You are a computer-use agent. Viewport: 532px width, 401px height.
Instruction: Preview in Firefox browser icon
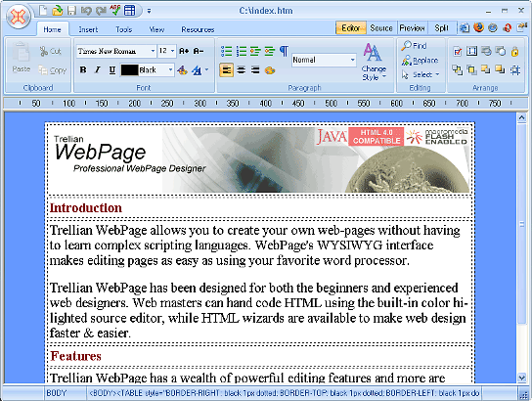click(x=479, y=27)
